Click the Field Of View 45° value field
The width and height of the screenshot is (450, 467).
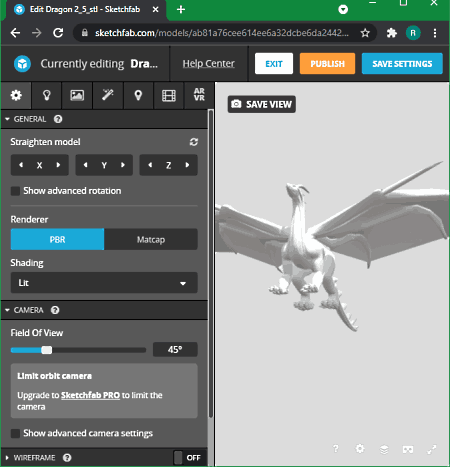pos(175,350)
